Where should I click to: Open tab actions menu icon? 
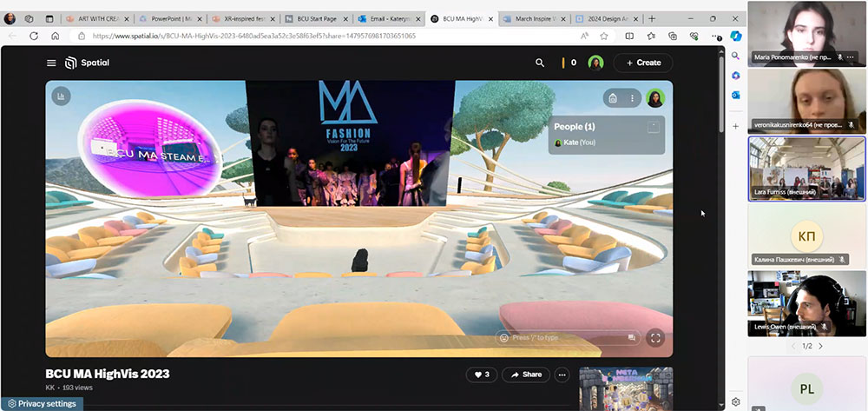(49, 19)
